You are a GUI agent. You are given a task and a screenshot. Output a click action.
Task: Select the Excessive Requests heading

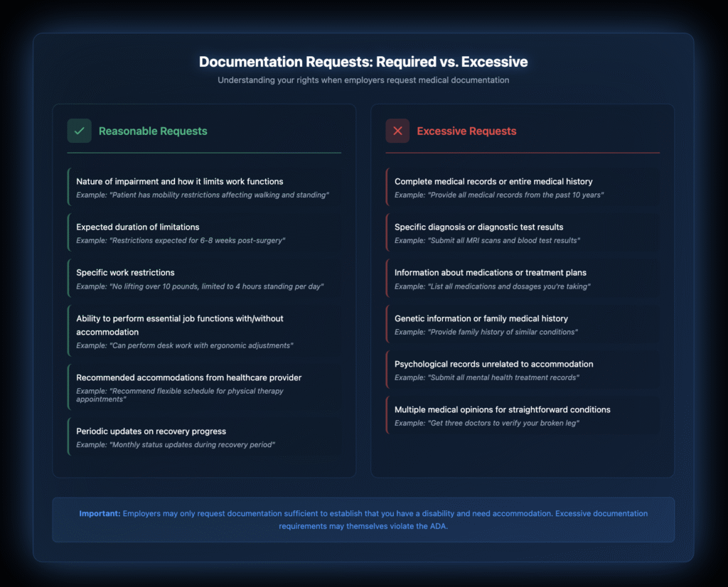tap(466, 131)
